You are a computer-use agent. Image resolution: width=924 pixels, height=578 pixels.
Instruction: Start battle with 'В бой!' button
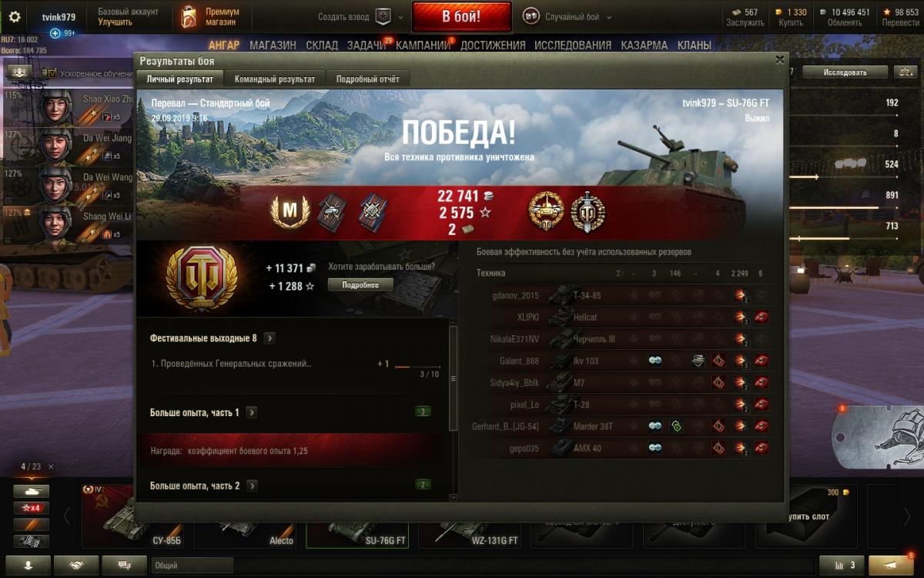(x=462, y=17)
